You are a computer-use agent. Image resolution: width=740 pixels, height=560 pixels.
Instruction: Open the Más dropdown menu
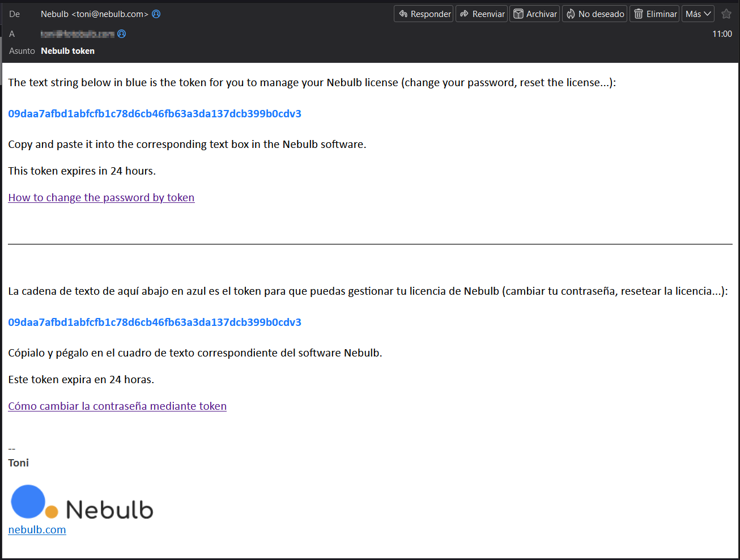coord(698,14)
